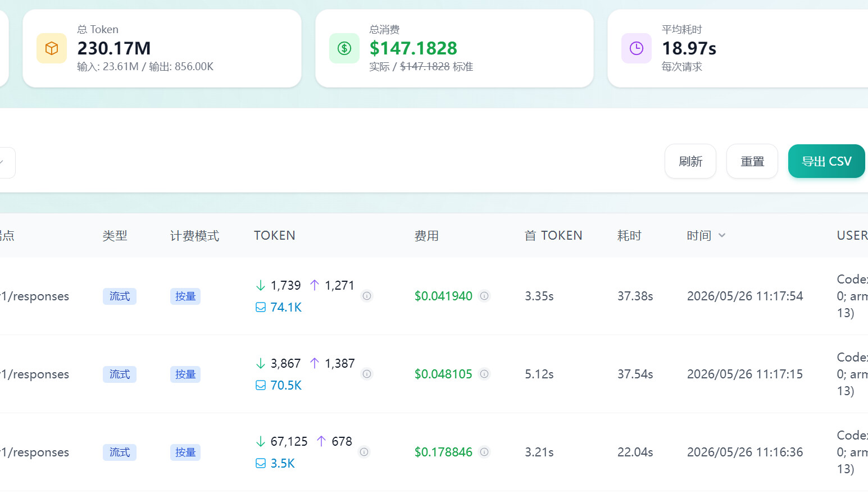
Task: Export logs with 导出 CSV button
Action: (x=826, y=161)
